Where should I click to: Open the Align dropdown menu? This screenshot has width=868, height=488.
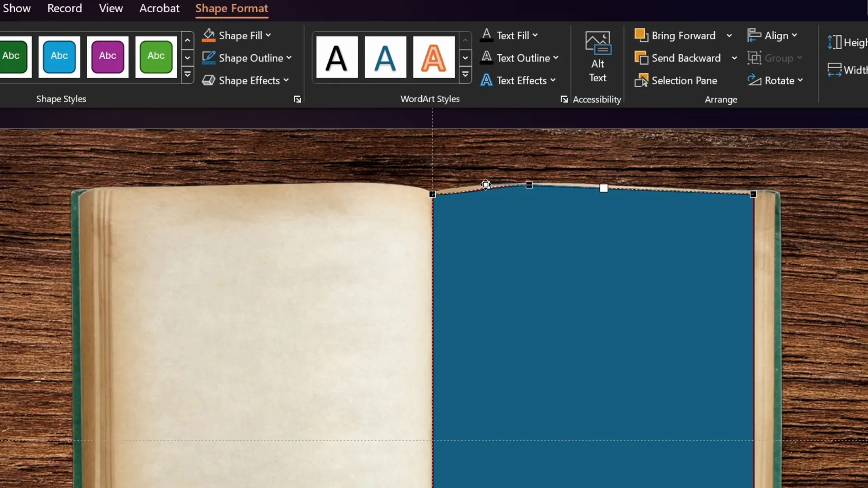[773, 35]
